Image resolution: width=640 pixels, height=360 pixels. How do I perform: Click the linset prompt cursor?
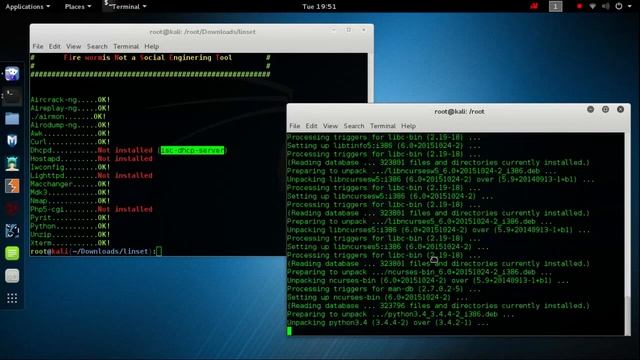point(159,251)
